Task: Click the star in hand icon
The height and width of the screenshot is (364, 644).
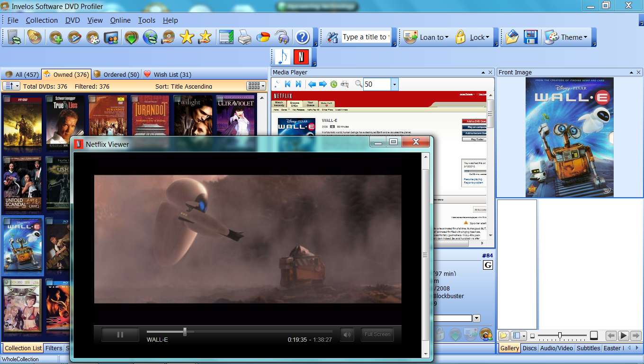Action: [205, 37]
